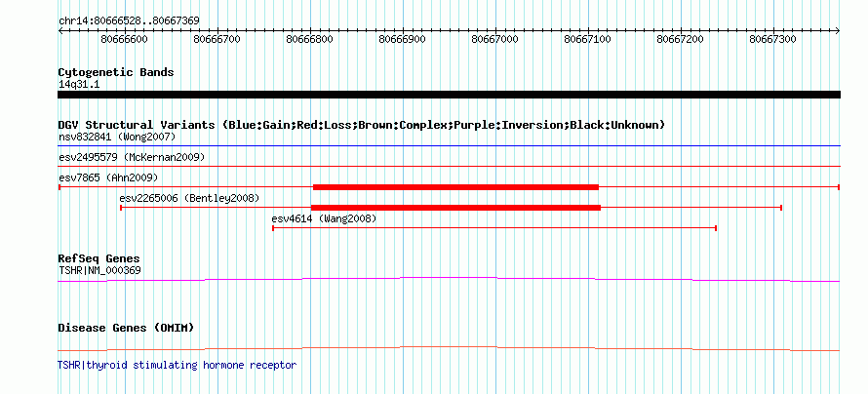The height and width of the screenshot is (394, 868).
Task: Select the thick red esv2265006 bar
Action: [x=455, y=208]
